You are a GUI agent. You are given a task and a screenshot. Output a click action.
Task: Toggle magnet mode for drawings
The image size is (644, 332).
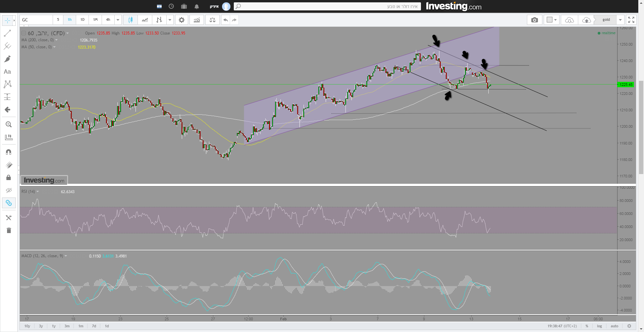[x=9, y=152]
